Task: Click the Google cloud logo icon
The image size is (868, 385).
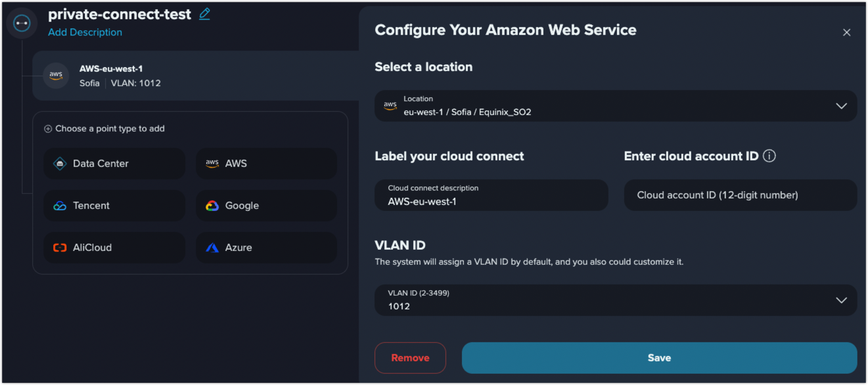Action: 212,206
